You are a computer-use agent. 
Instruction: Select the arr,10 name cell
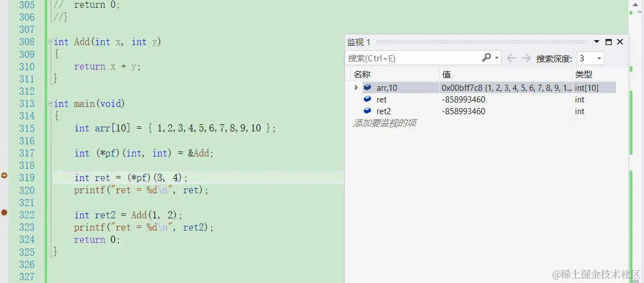point(387,87)
